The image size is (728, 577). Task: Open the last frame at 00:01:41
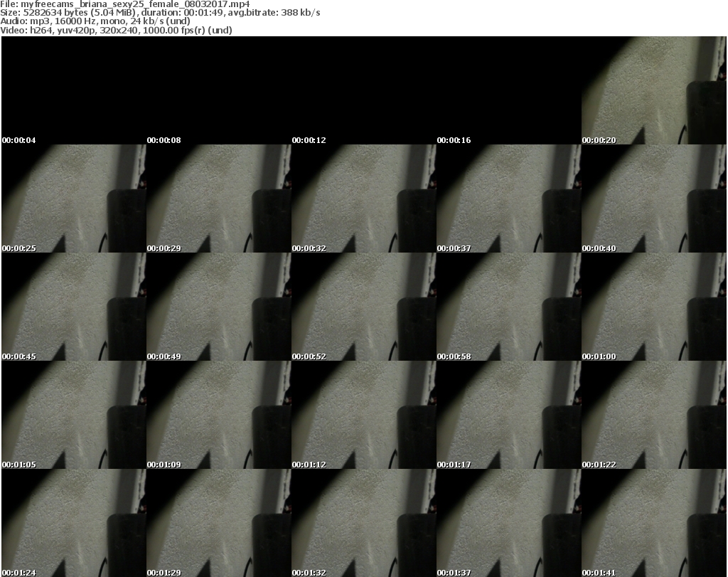pyautogui.click(x=654, y=523)
